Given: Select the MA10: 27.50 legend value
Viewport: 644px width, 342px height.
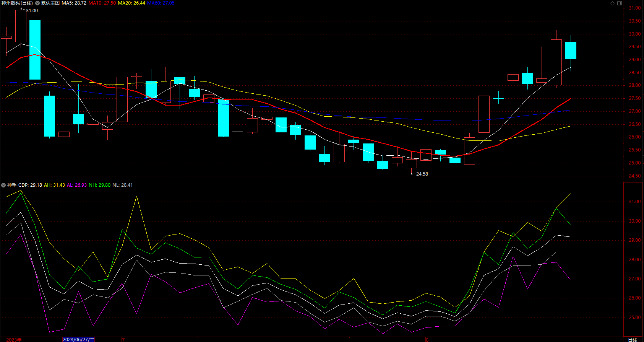Looking at the screenshot, I should click(x=102, y=3).
